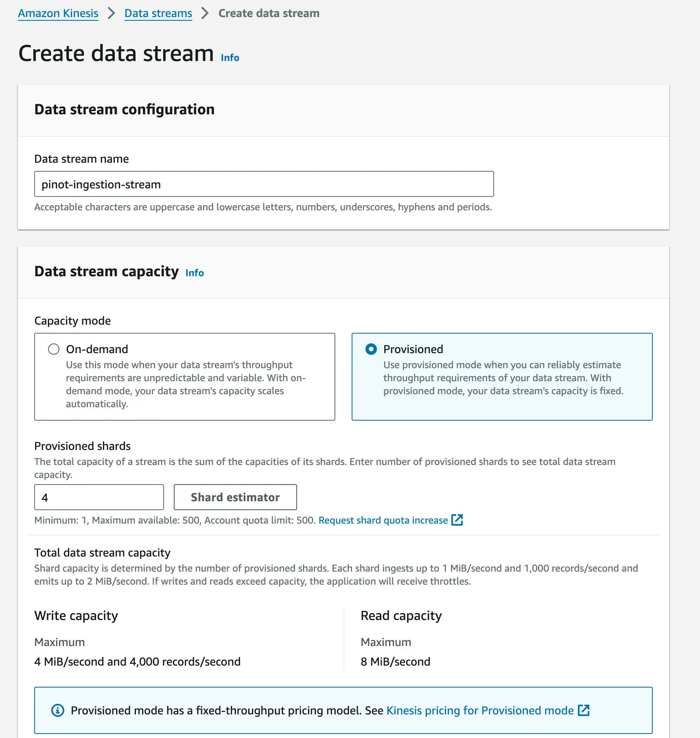700x738 pixels.
Task: Select the On-demand capacity mode radio button
Action: [x=54, y=349]
